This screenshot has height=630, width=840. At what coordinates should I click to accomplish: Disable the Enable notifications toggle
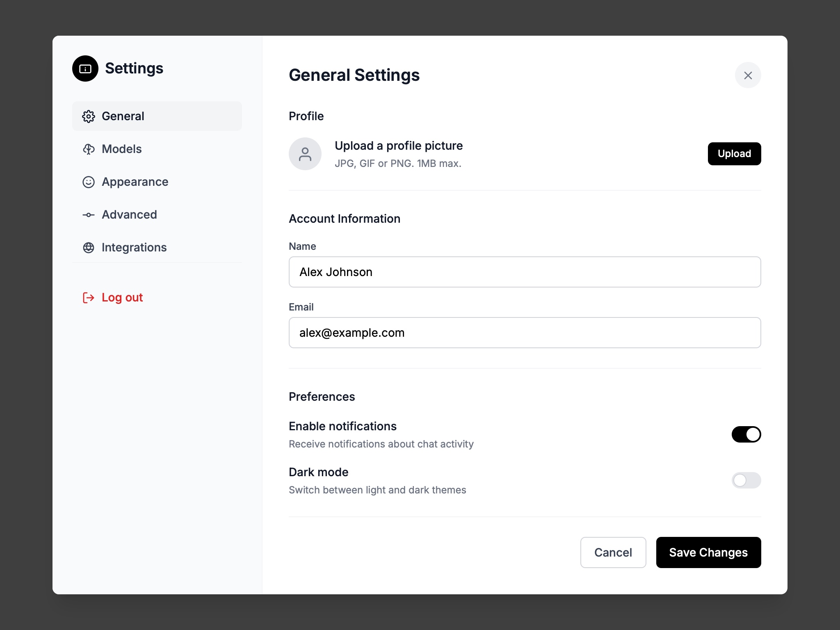click(746, 434)
